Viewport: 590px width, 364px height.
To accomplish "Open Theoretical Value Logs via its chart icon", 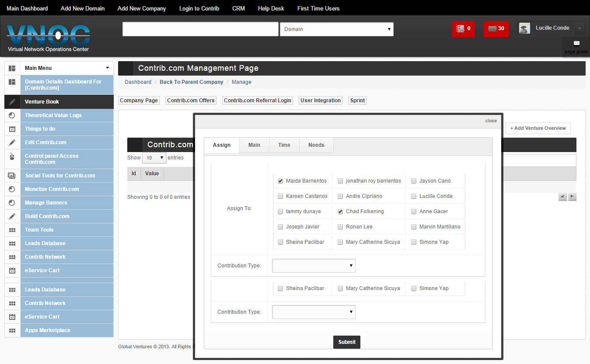I will (12, 115).
